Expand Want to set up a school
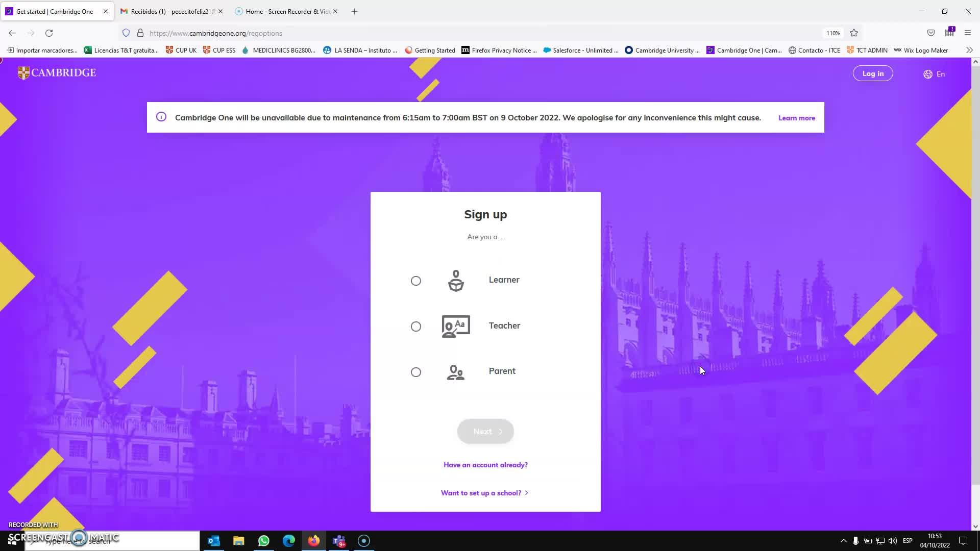This screenshot has width=980, height=551. click(x=485, y=493)
